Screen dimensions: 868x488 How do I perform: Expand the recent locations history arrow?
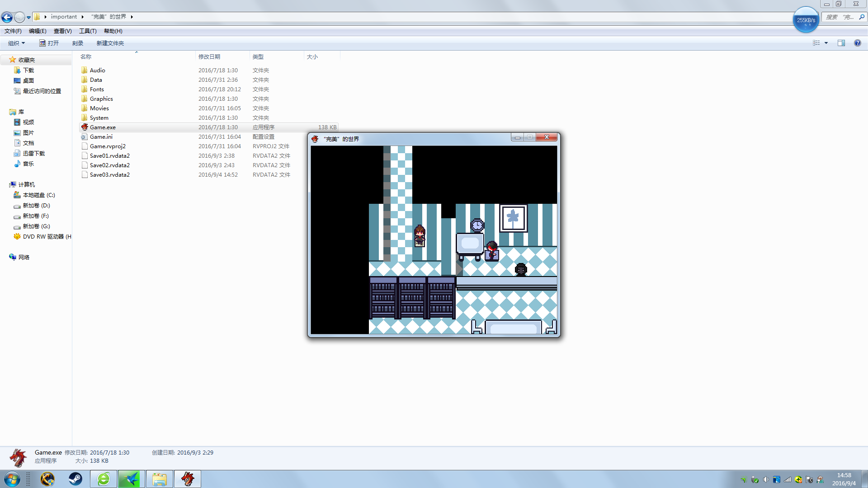point(28,17)
